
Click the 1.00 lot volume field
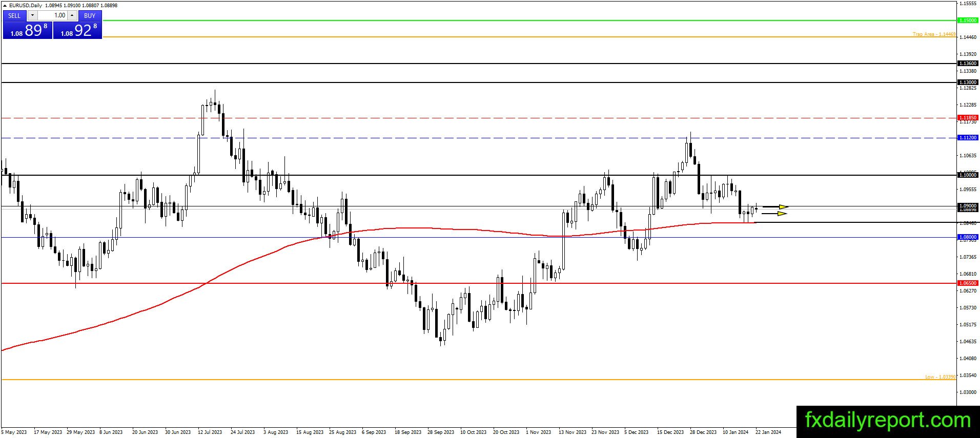(52, 15)
